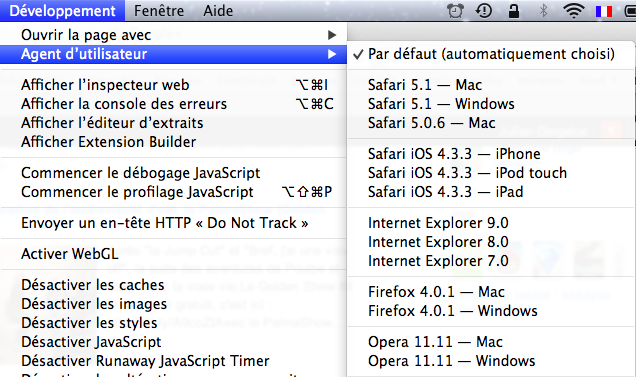
Task: Expand the Ouvrir la page avec submenu
Action: [174, 35]
